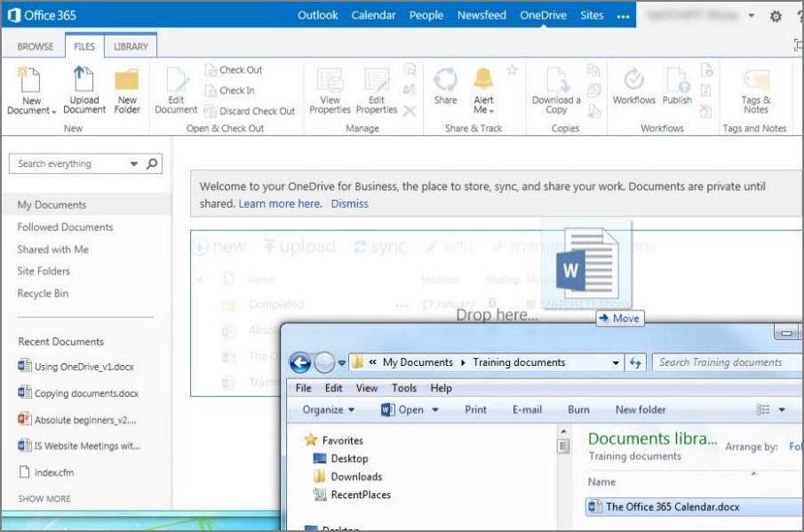Open the Recycle Bin link
The width and height of the screenshot is (804, 532).
(43, 293)
